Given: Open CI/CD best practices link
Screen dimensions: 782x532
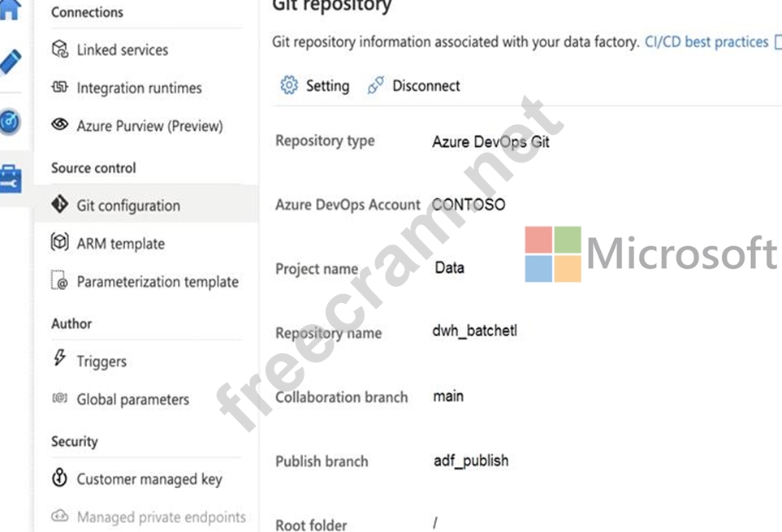Looking at the screenshot, I should pyautogui.click(x=706, y=41).
